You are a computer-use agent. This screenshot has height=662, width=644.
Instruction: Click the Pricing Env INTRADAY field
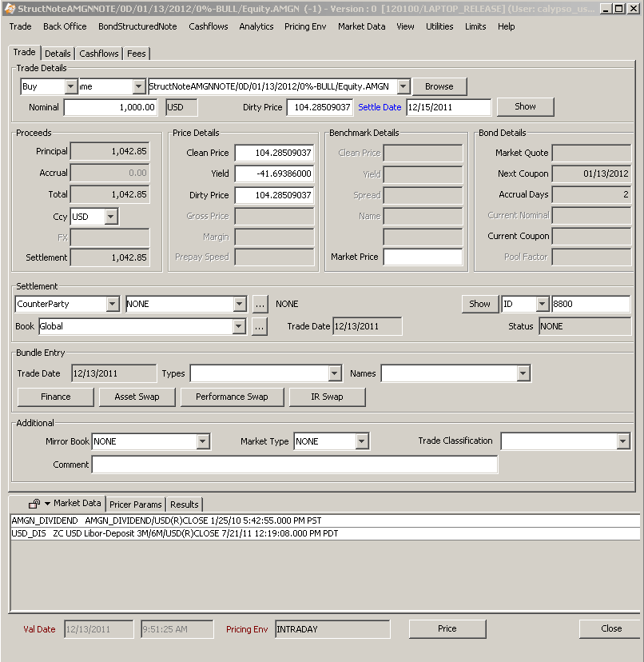pyautogui.click(x=332, y=629)
